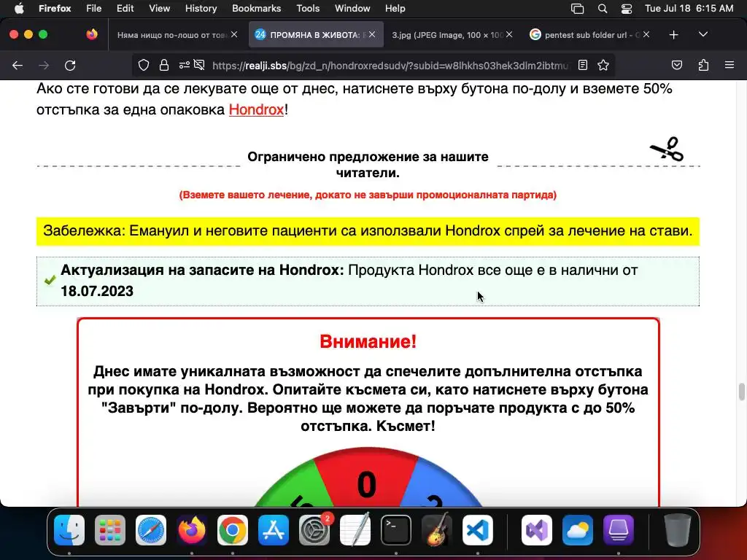Open the extensions puzzle icon

click(703, 65)
